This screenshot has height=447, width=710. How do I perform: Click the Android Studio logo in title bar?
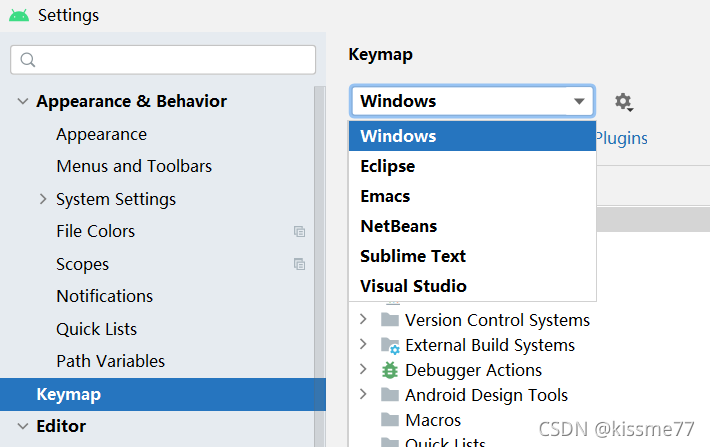point(19,15)
